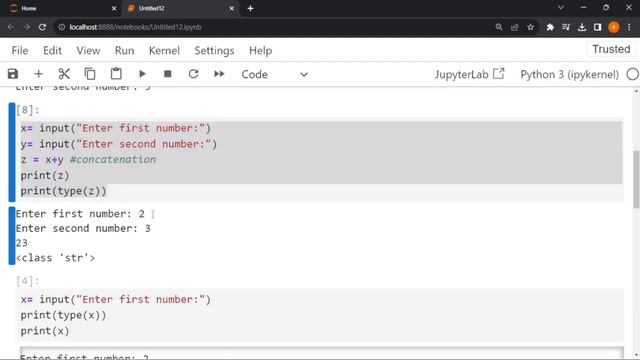Open the View menu
The width and height of the screenshot is (640, 360).
point(88,51)
